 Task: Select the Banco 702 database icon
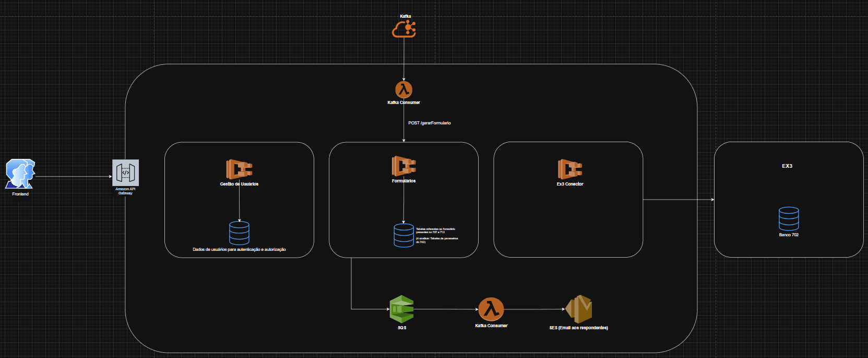tap(788, 218)
